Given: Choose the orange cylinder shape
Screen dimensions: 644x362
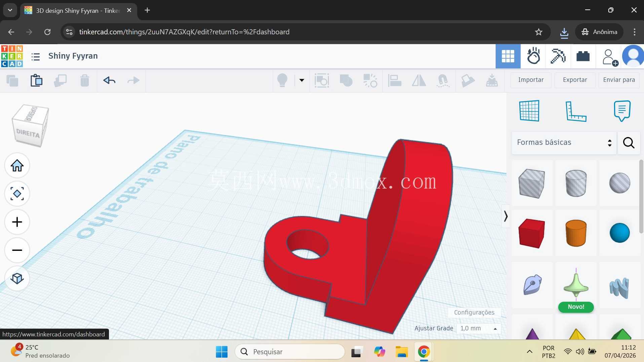Looking at the screenshot, I should (x=576, y=233).
